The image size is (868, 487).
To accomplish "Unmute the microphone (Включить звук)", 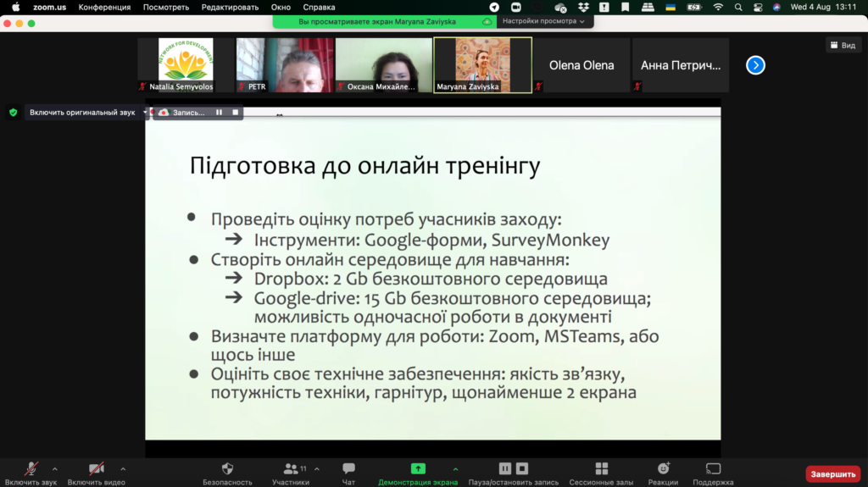I will click(31, 469).
